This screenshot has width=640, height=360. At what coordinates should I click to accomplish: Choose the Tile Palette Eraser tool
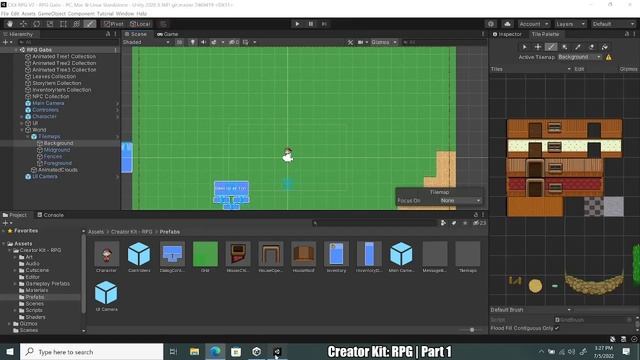(x=591, y=47)
